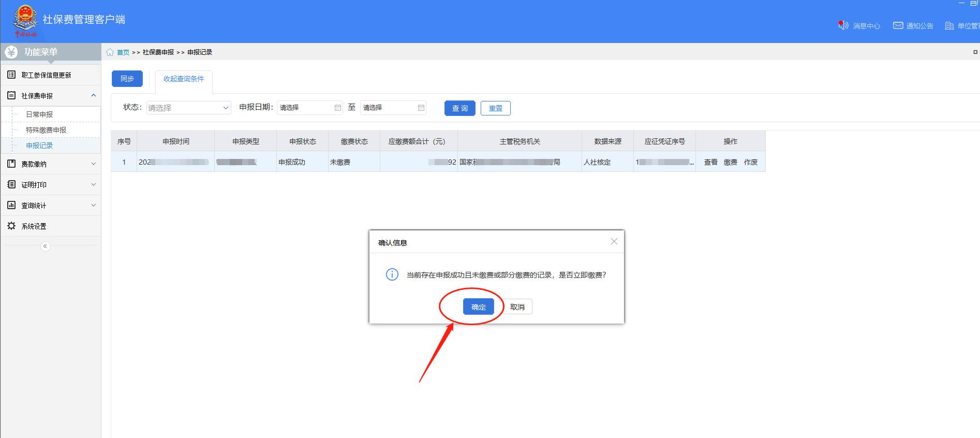980x438 pixels.
Task: Click the end date field after 至
Action: pos(393,108)
